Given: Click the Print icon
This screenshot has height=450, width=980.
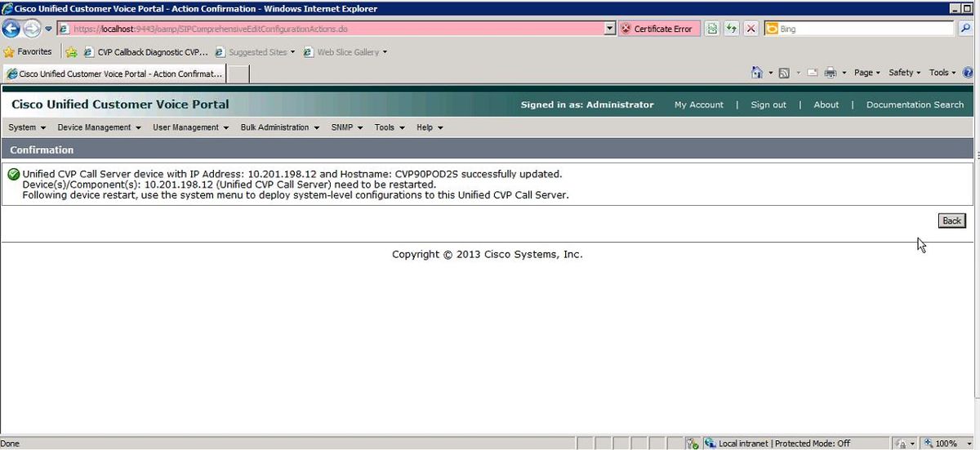Looking at the screenshot, I should [x=831, y=73].
